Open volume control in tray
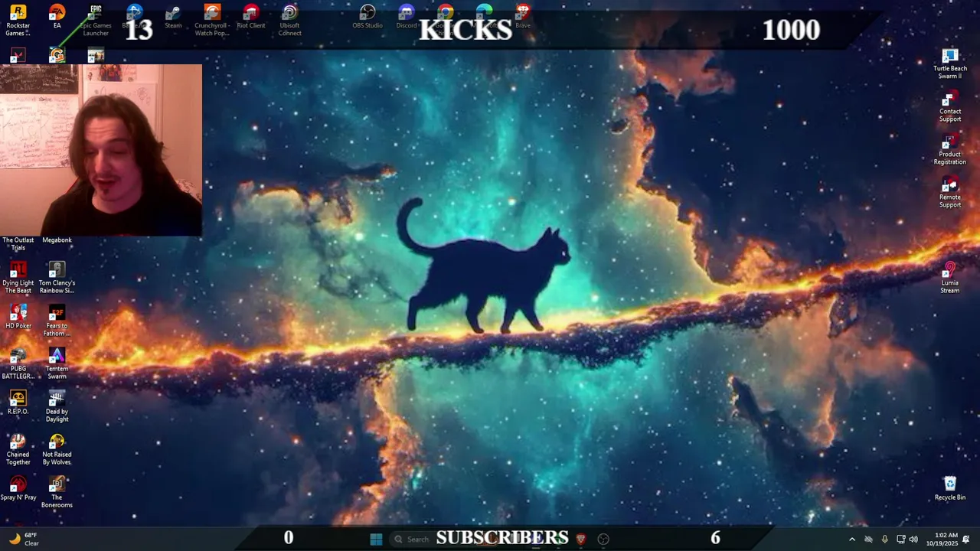 913,539
